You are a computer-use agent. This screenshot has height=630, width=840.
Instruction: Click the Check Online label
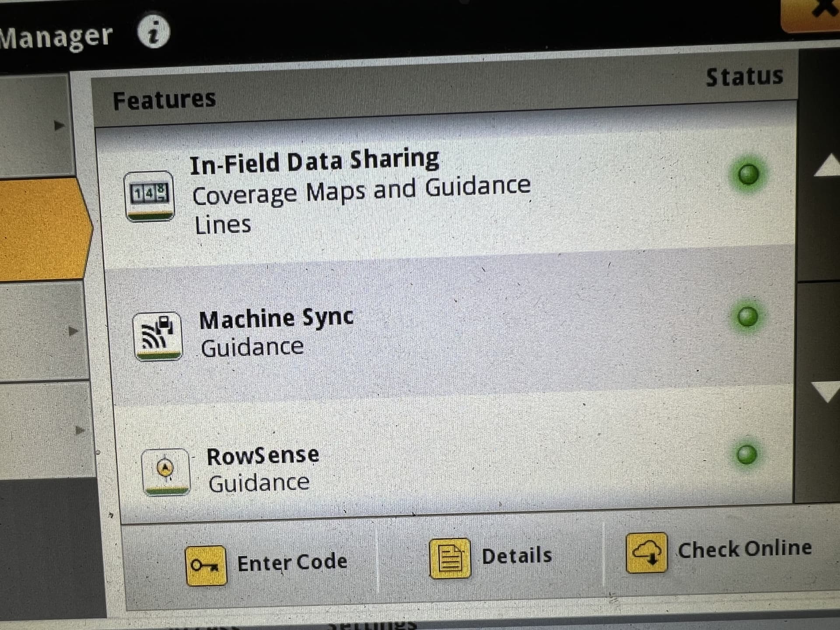(745, 549)
